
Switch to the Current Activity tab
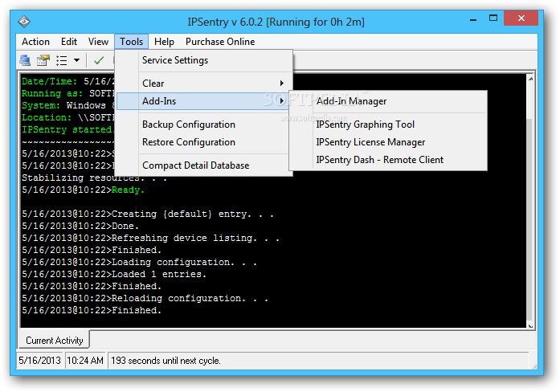[x=54, y=341]
